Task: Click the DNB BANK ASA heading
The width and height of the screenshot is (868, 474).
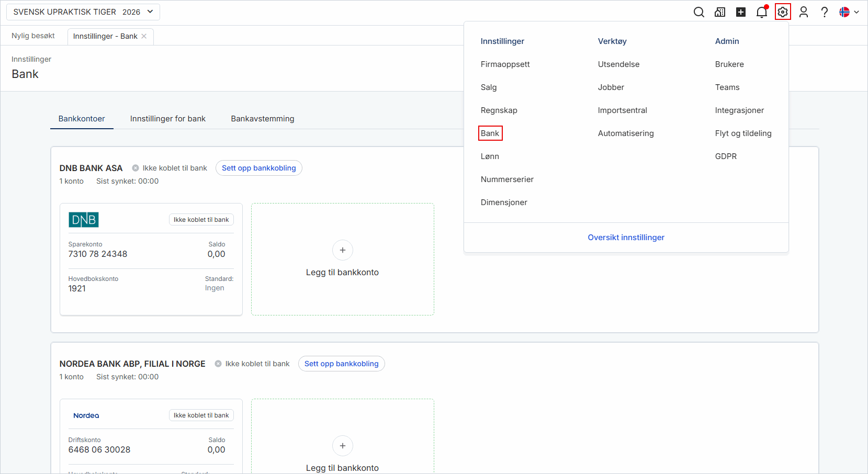Action: coord(91,168)
